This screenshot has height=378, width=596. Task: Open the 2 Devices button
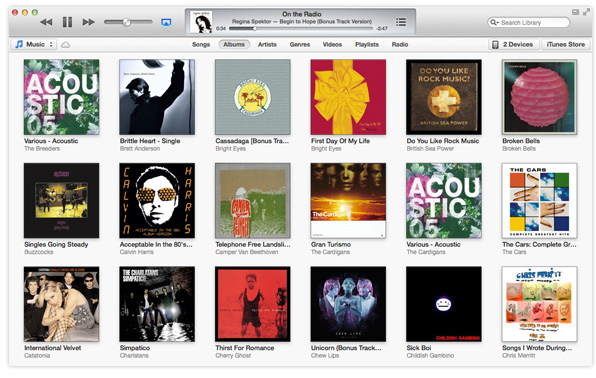(x=513, y=44)
